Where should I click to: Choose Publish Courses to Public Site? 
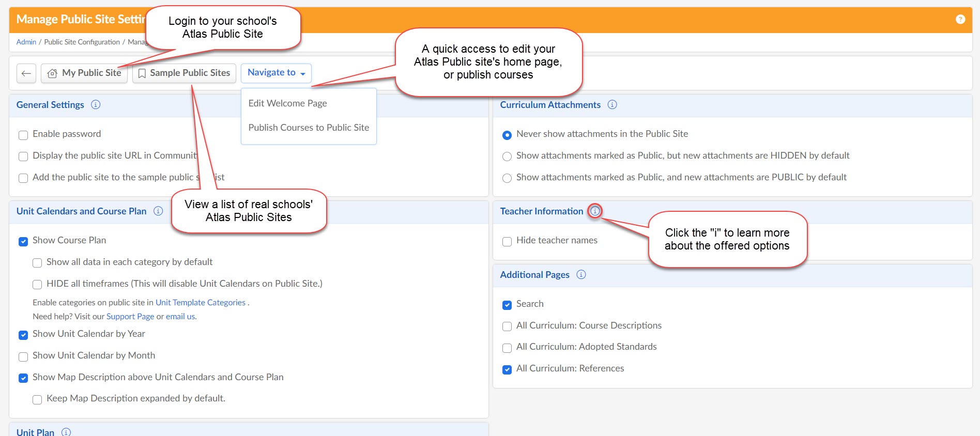click(309, 128)
